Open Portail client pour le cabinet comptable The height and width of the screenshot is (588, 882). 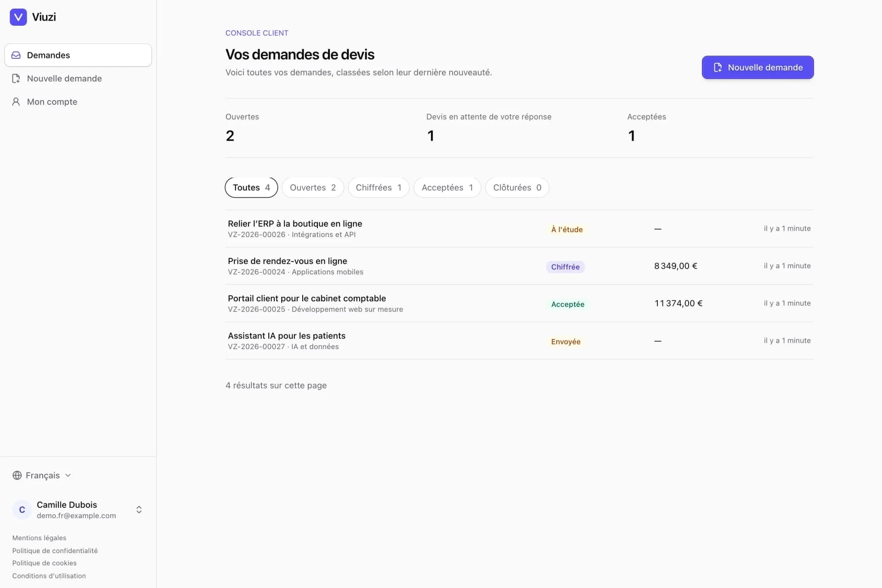pyautogui.click(x=519, y=303)
